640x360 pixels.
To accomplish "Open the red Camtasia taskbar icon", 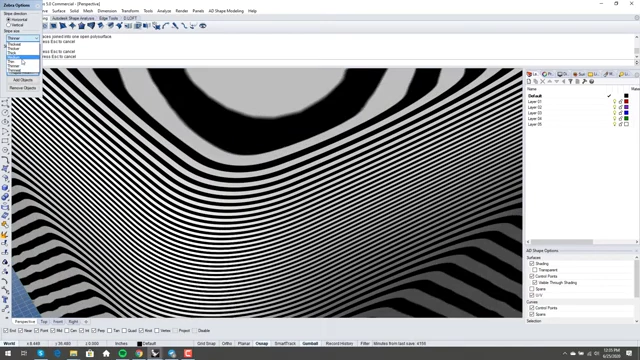I will [x=188, y=353].
